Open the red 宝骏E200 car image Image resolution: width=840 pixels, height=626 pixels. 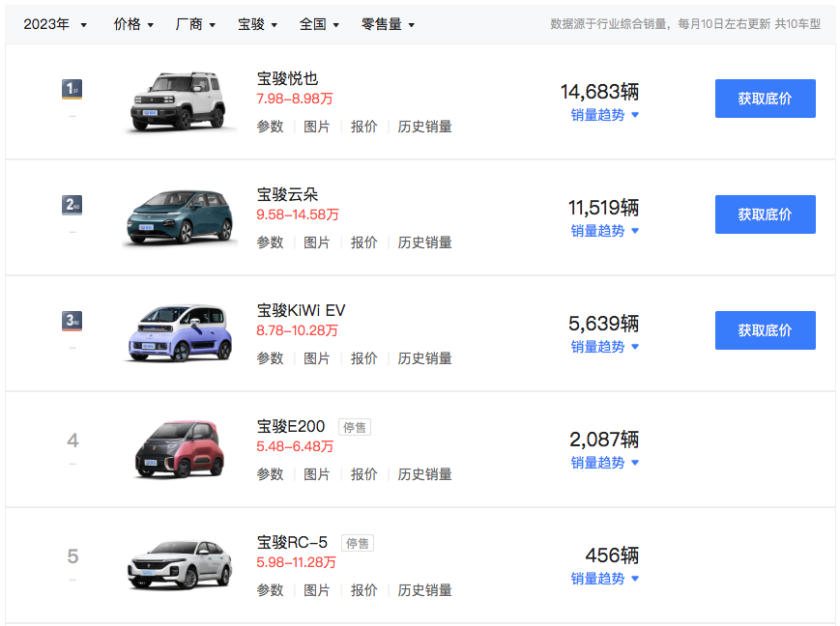pos(179,449)
